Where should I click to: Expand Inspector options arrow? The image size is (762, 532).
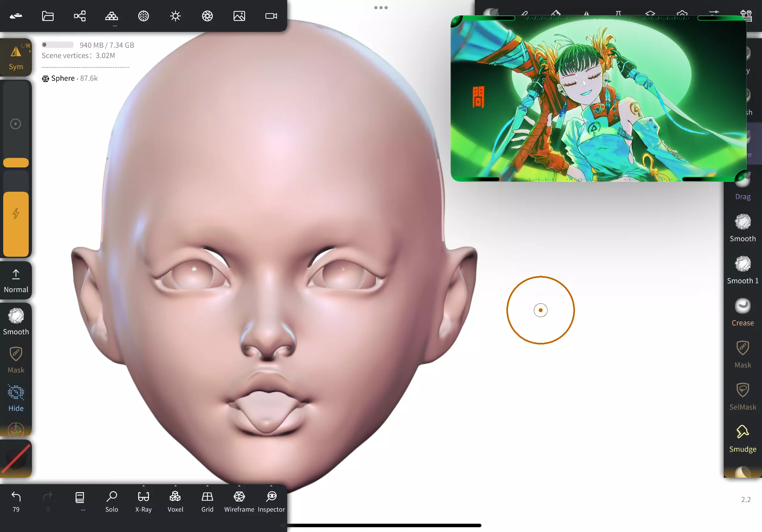(271, 485)
